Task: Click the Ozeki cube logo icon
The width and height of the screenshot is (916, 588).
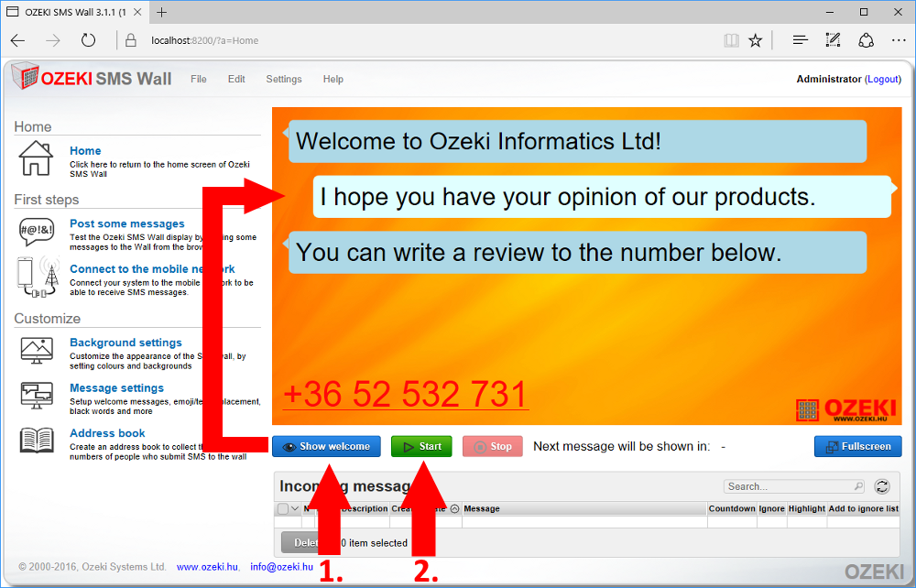Action: (x=25, y=76)
